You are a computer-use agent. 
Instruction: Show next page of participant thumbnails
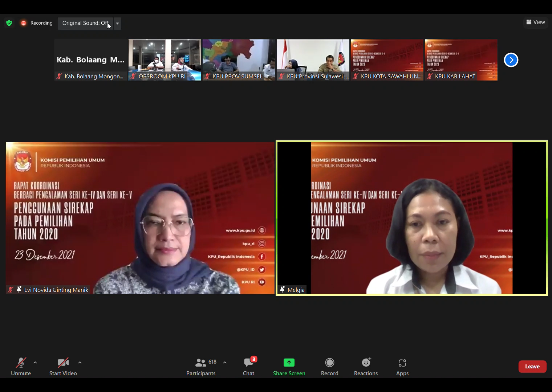pyautogui.click(x=511, y=60)
